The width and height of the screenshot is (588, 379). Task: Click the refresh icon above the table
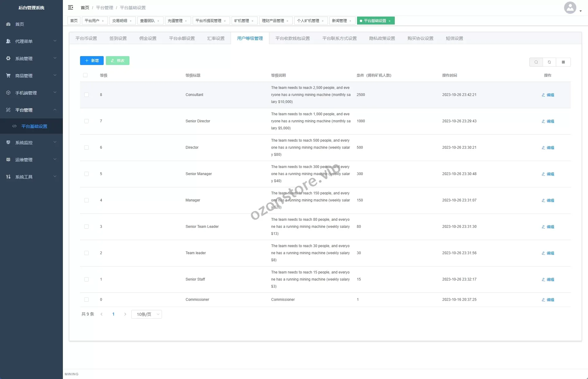pyautogui.click(x=549, y=62)
